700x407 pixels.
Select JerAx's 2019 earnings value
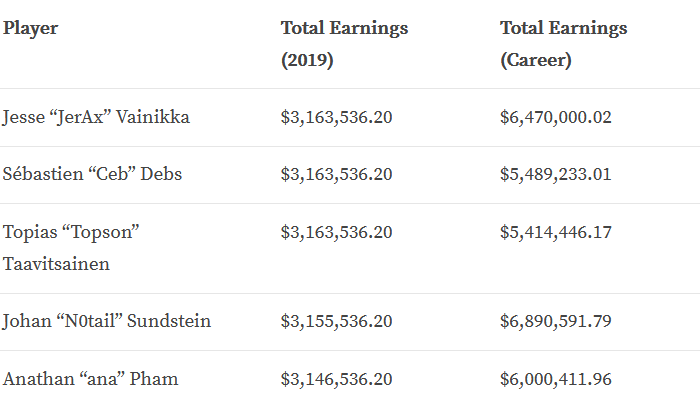[336, 117]
